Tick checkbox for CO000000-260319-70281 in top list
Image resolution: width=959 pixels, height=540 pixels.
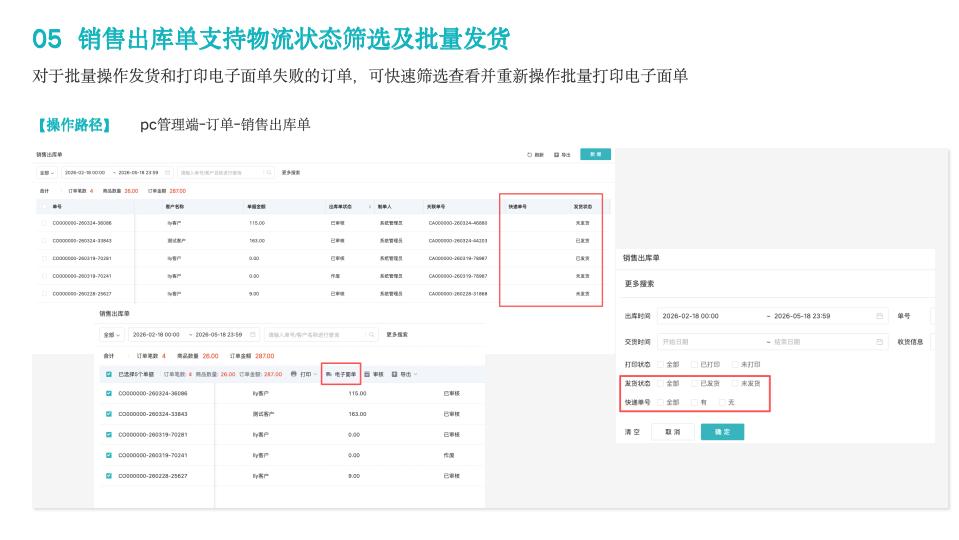click(x=44, y=258)
